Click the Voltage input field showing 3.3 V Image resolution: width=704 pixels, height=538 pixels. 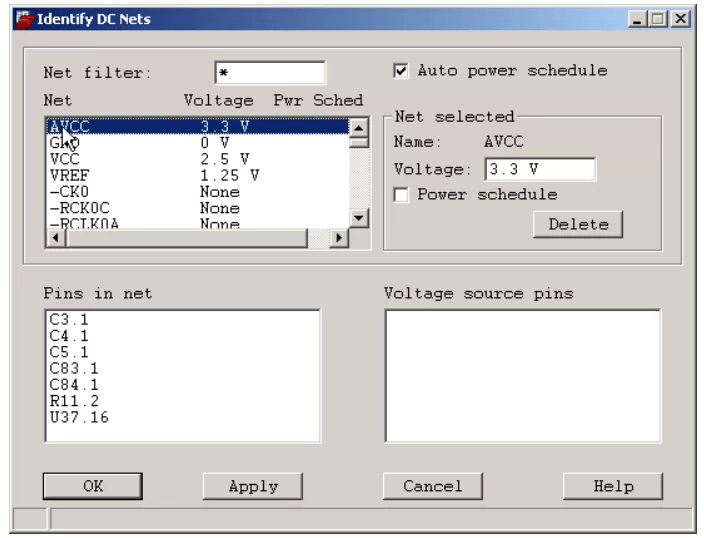[x=540, y=169]
